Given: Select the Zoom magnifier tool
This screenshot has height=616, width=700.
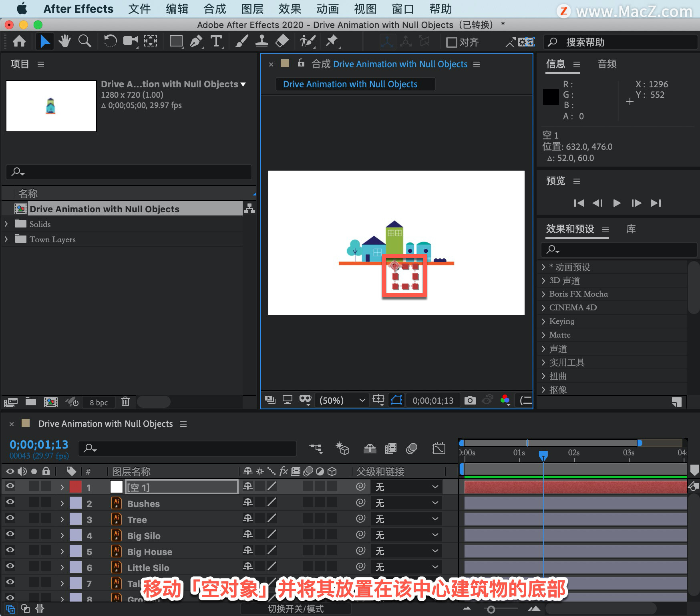Looking at the screenshot, I should click(84, 41).
